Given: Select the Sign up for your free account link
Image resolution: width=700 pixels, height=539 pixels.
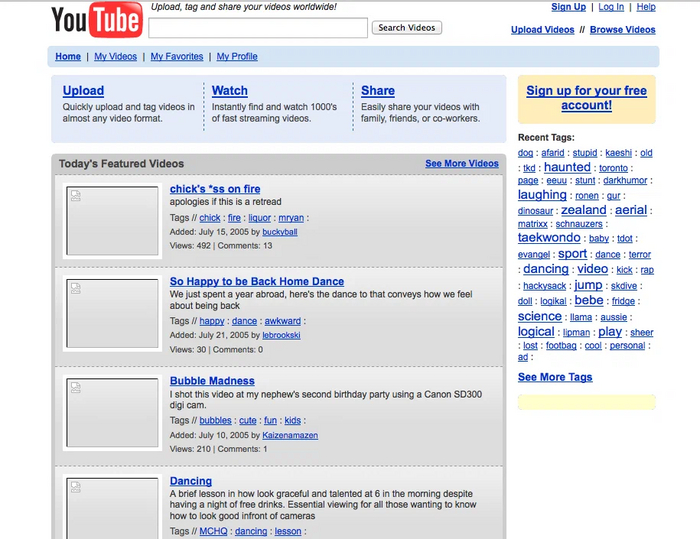Looking at the screenshot, I should pyautogui.click(x=586, y=98).
